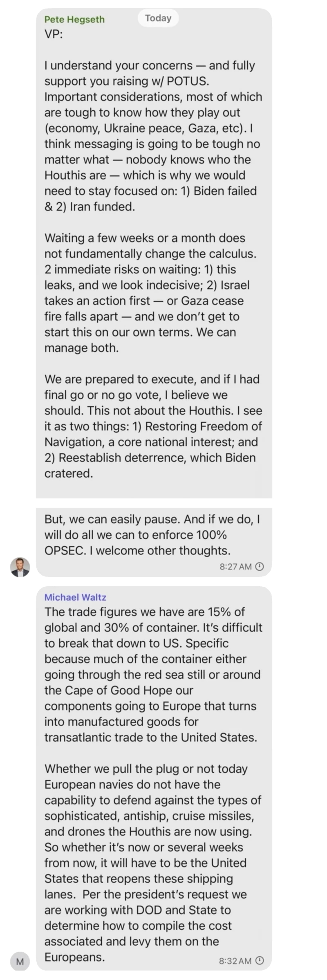Viewport: 327px width, 980px height.
Task: Tap the "Today" date pill
Action: [158, 18]
